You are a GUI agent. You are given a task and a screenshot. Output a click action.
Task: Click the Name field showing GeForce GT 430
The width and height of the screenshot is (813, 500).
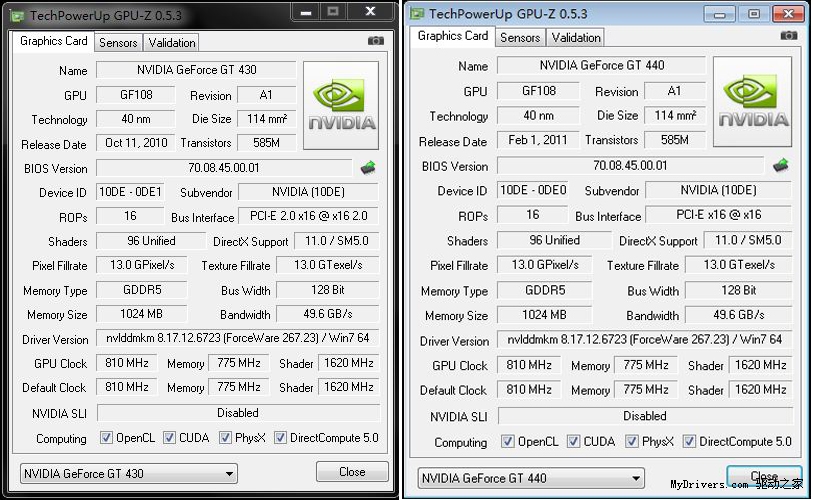coord(197,70)
